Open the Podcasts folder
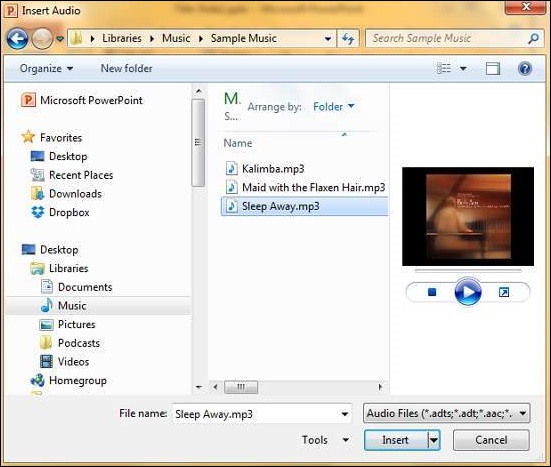This screenshot has width=551, height=467. pyautogui.click(x=79, y=343)
